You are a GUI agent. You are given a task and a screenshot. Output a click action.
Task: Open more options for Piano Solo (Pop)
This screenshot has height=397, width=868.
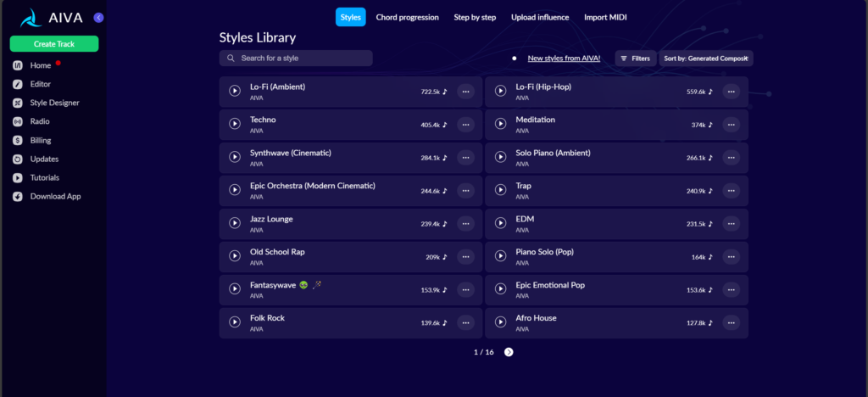tap(732, 257)
